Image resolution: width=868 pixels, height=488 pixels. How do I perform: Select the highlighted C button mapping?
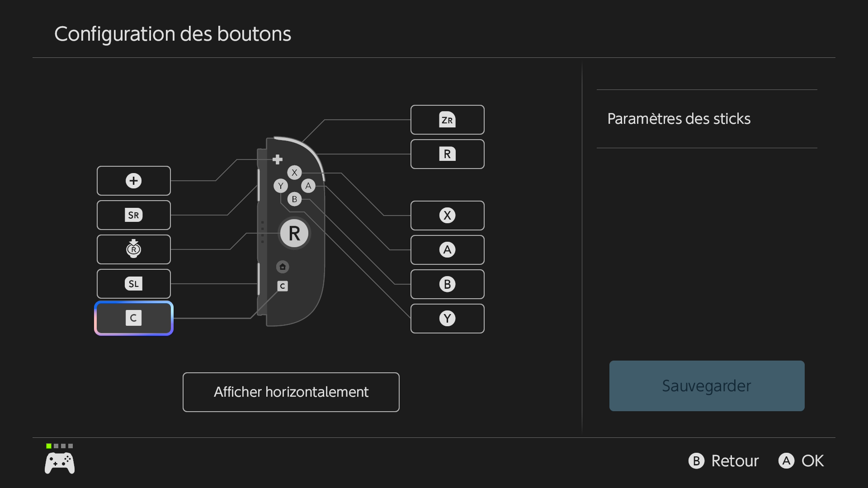[x=133, y=318]
